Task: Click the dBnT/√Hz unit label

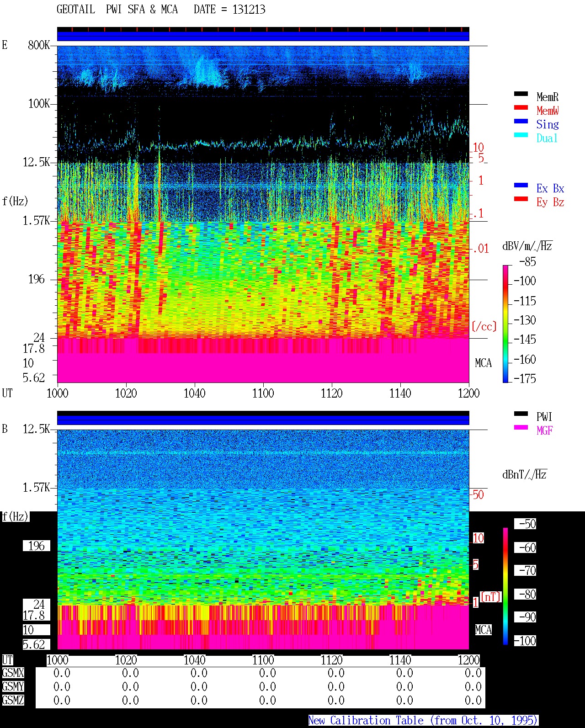Action: 525,474
